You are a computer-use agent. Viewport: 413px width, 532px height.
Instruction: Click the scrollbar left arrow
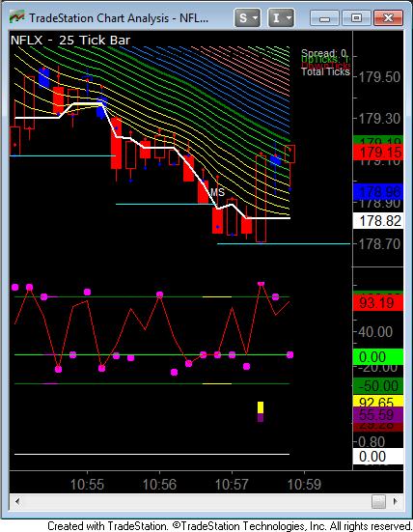17,501
